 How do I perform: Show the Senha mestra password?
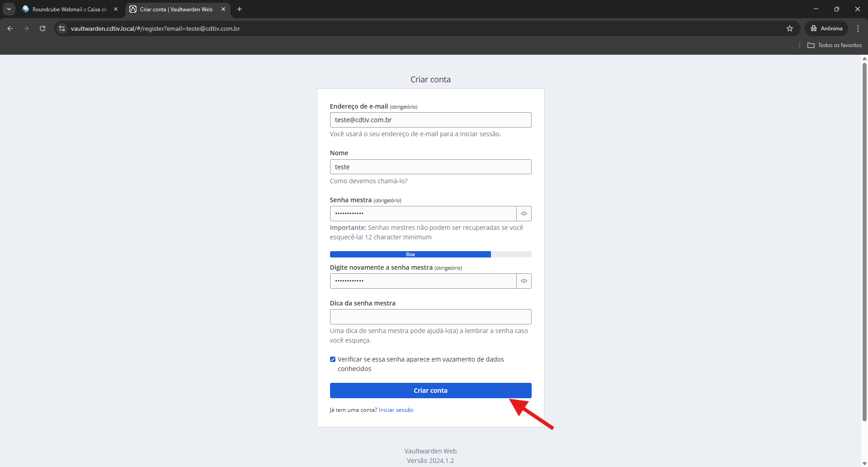[524, 214]
